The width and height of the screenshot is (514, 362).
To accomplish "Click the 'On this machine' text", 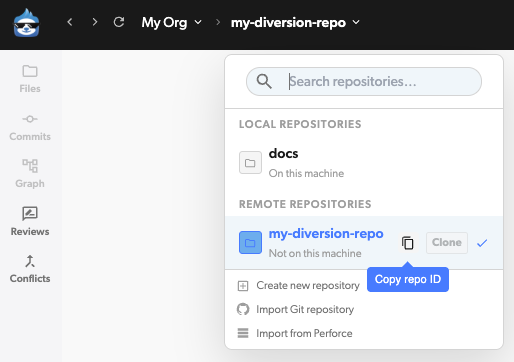I will (306, 173).
